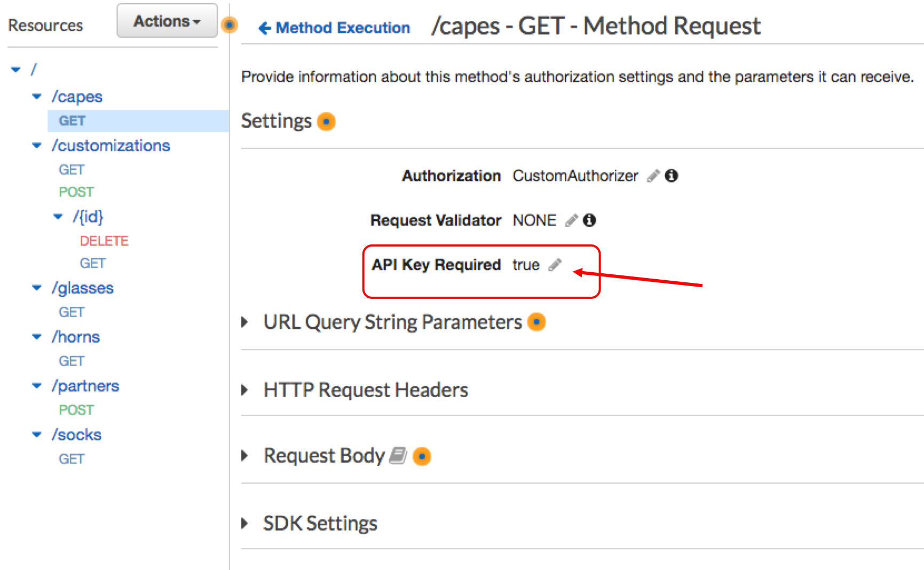Viewport: 924px width, 570px height.
Task: Edit the Authorization setting pencil icon
Action: coord(653,176)
